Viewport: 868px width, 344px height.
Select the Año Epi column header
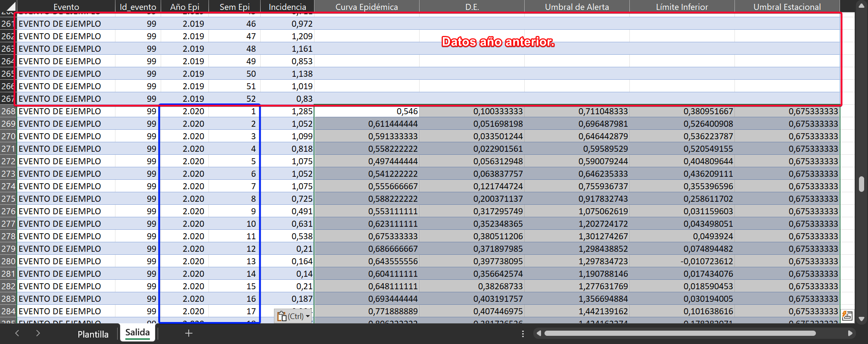tap(184, 6)
